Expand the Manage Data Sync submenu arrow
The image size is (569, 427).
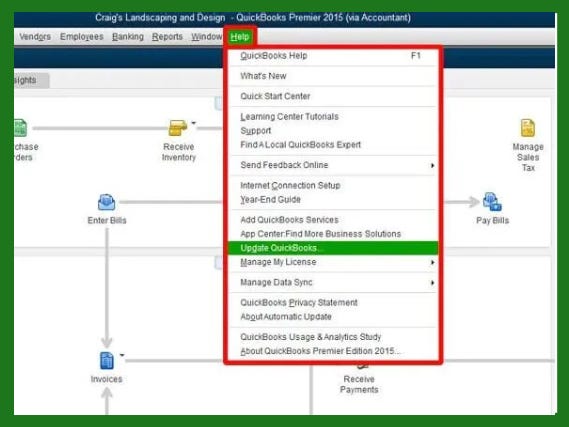(x=432, y=283)
